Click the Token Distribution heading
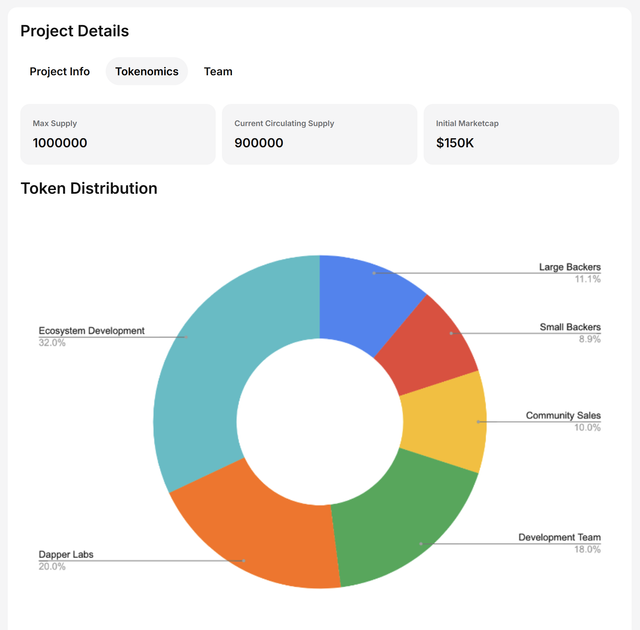Viewport: 640px width, 630px height. click(x=89, y=188)
